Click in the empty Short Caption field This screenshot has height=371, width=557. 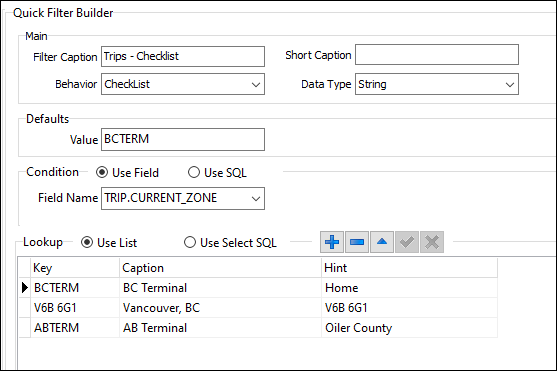pyautogui.click(x=437, y=55)
